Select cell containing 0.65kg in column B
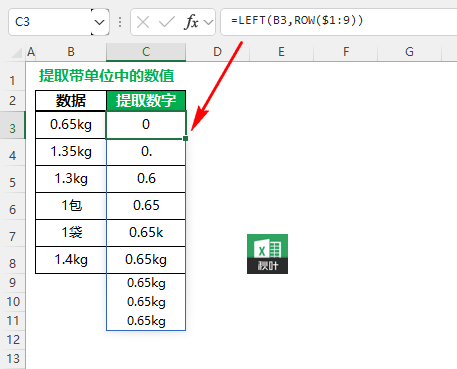Screen dimensions: 457x369 coord(71,125)
